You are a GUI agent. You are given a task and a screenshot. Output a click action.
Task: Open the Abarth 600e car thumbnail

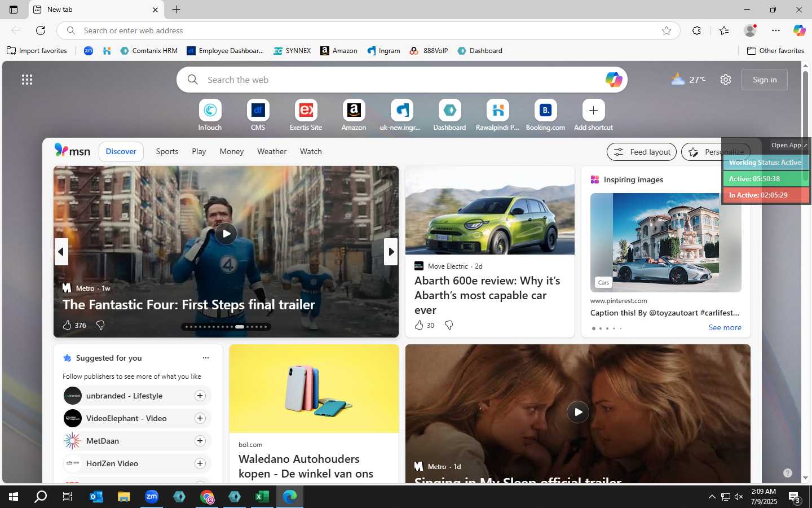point(490,211)
